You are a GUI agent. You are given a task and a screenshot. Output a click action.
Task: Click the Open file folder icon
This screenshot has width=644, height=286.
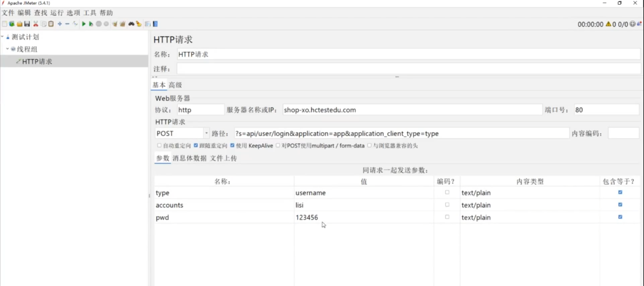coord(20,24)
